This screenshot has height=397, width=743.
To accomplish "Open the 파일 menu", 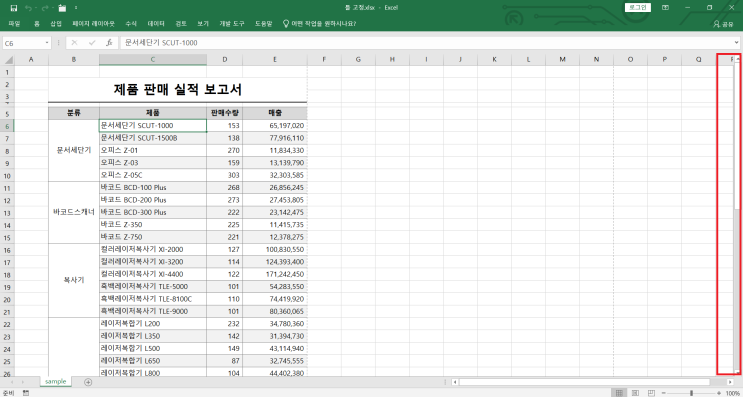I will (x=14, y=23).
